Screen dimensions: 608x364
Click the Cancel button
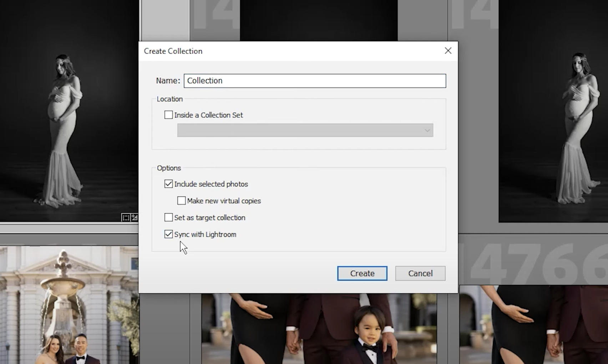tap(420, 273)
